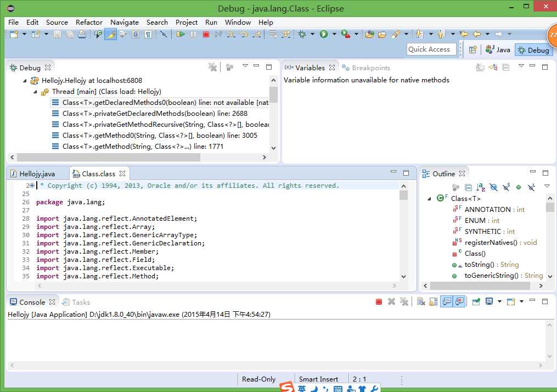Click the Previous Annotation arrow icon

(x=441, y=35)
